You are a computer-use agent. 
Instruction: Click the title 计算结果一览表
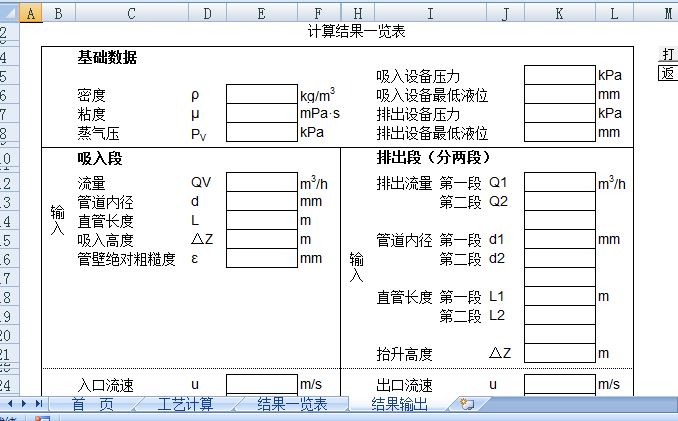tap(356, 32)
